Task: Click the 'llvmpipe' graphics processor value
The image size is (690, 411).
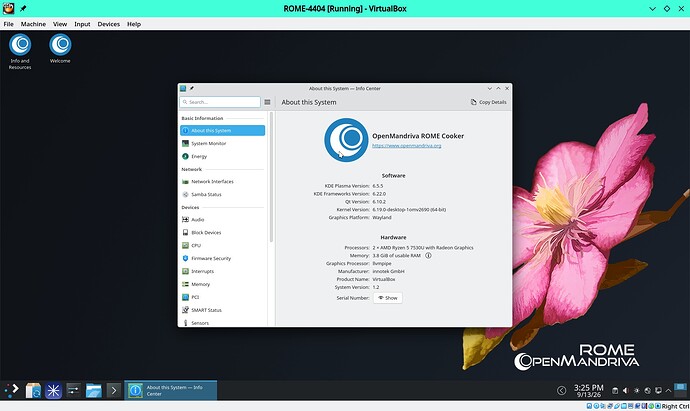Action: 382,264
